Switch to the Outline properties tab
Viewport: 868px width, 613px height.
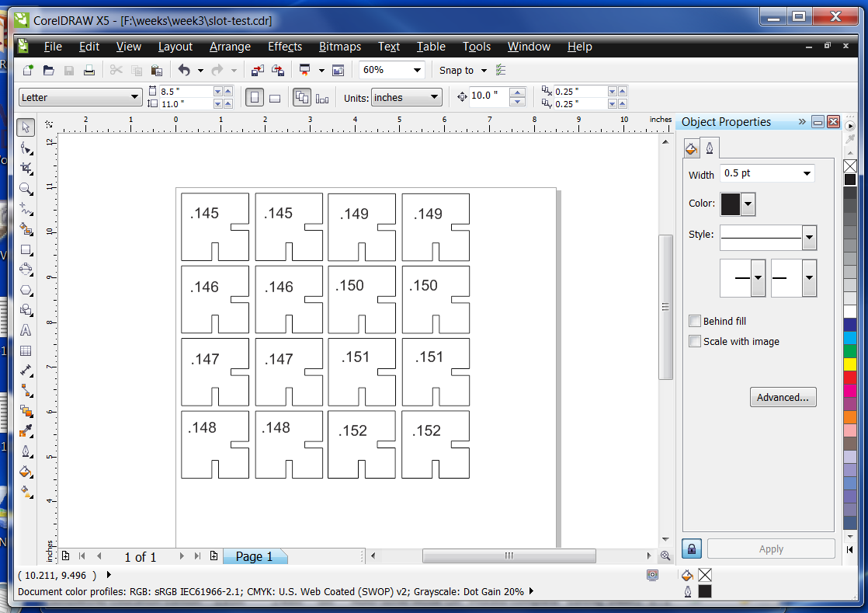click(x=709, y=148)
